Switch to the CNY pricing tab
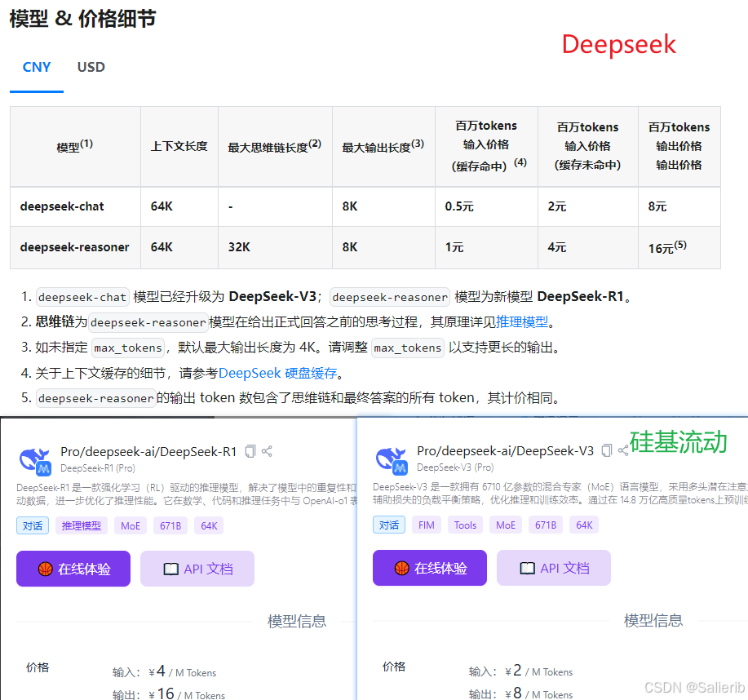 (x=37, y=67)
